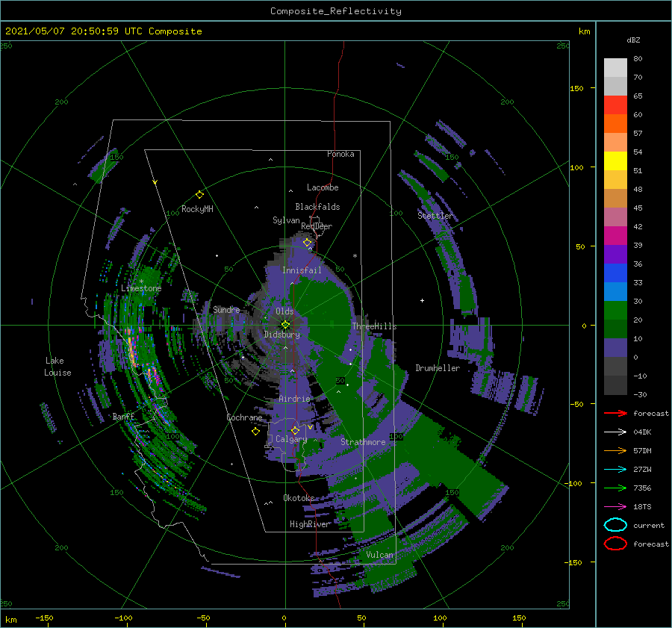Click the Cochrane label
The image size is (672, 628).
point(244,417)
